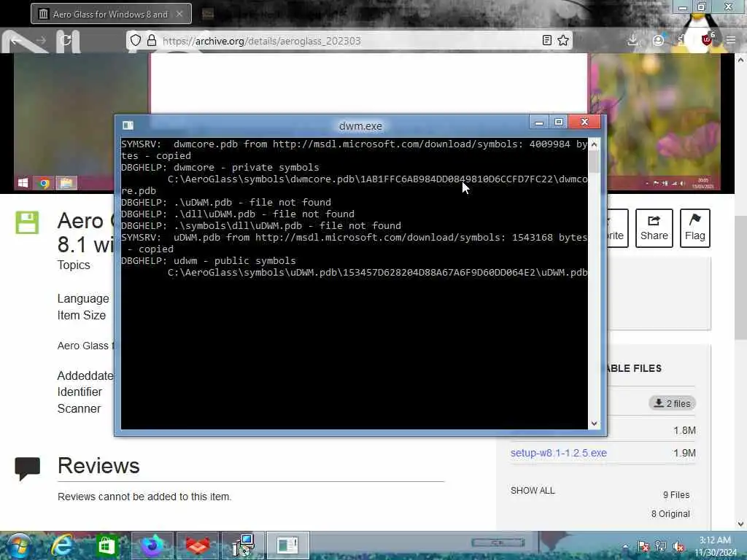
Task: Click the Share button
Action: 654,228
